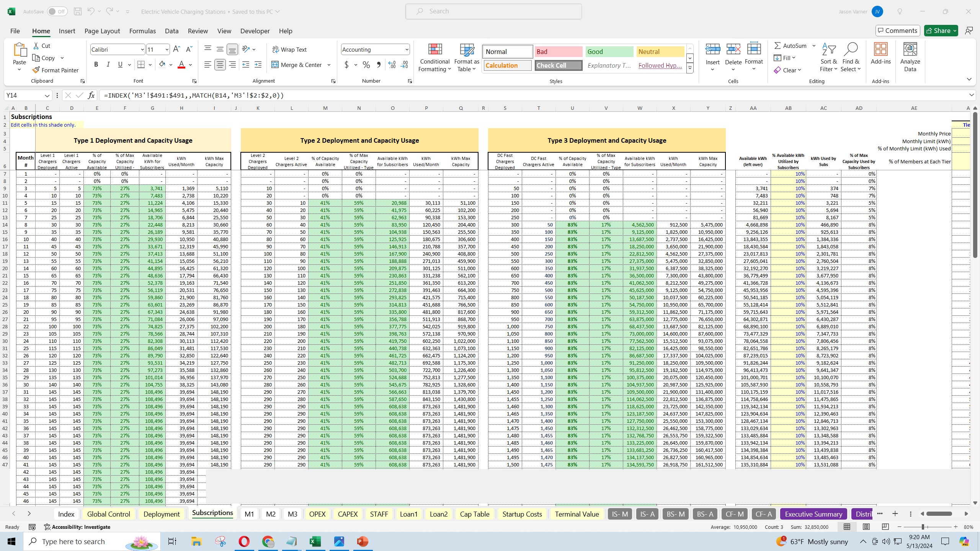Click the Increase Indent icon
Screen dimensions: 980x551
(258, 65)
